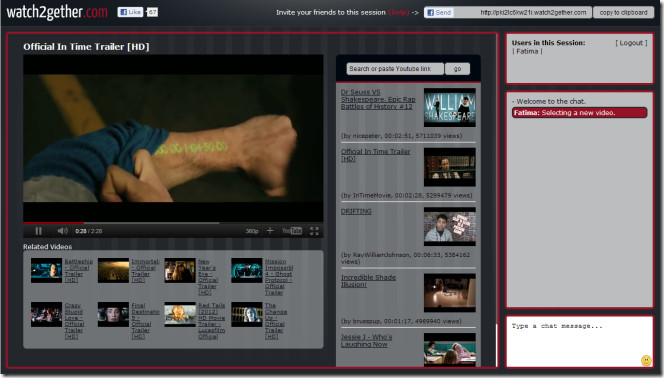Viewport: 664px width, 378px height.
Task: Open the fullscreen mode of the player
Action: click(314, 231)
